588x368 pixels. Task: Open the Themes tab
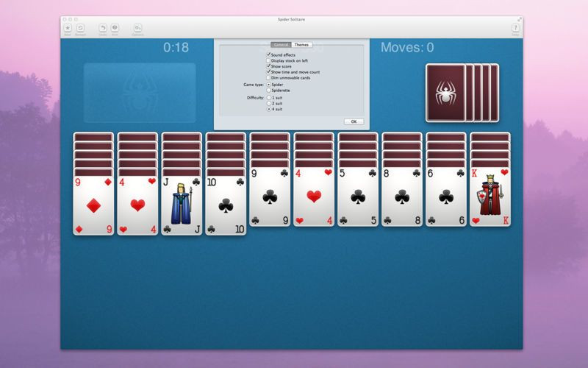(x=301, y=45)
